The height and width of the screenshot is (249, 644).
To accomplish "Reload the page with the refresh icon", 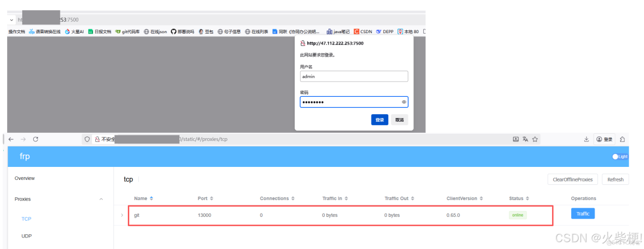I will click(x=36, y=140).
